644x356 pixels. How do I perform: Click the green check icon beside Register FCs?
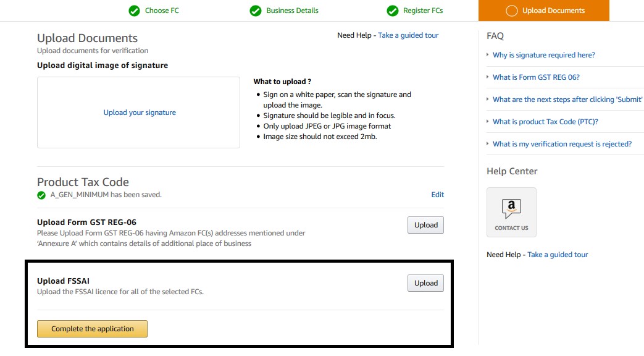(392, 11)
